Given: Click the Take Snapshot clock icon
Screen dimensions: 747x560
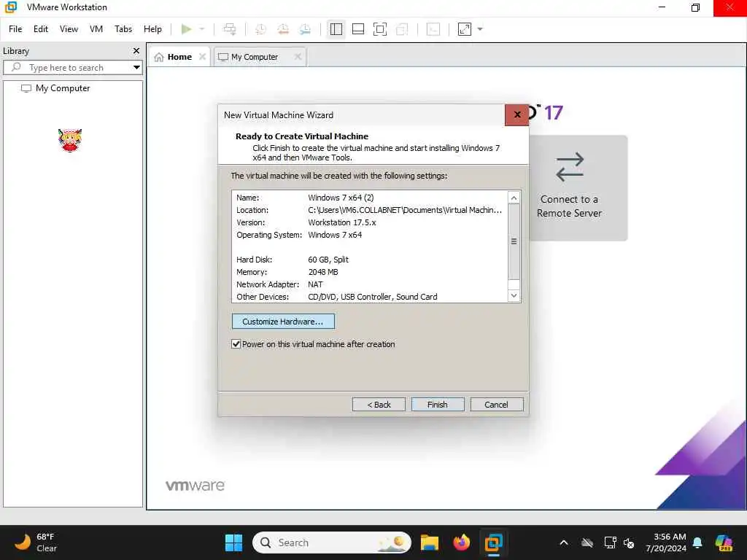Looking at the screenshot, I should (260, 29).
